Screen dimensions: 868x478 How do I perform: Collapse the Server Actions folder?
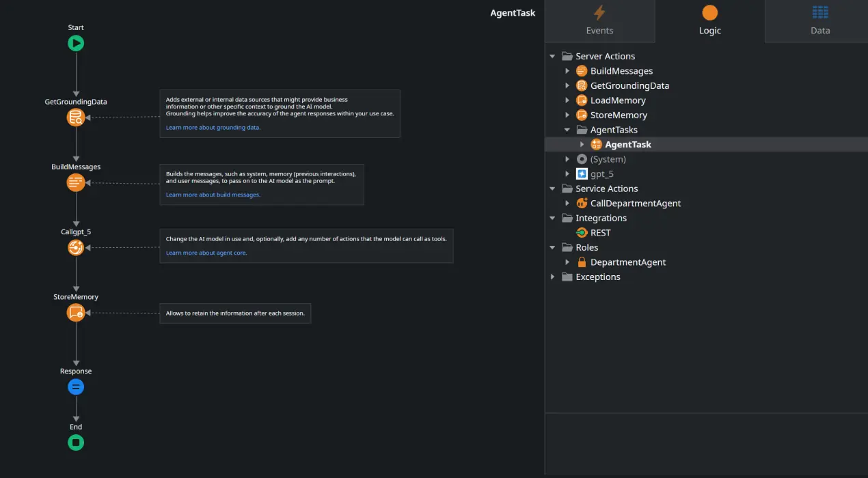pyautogui.click(x=552, y=56)
